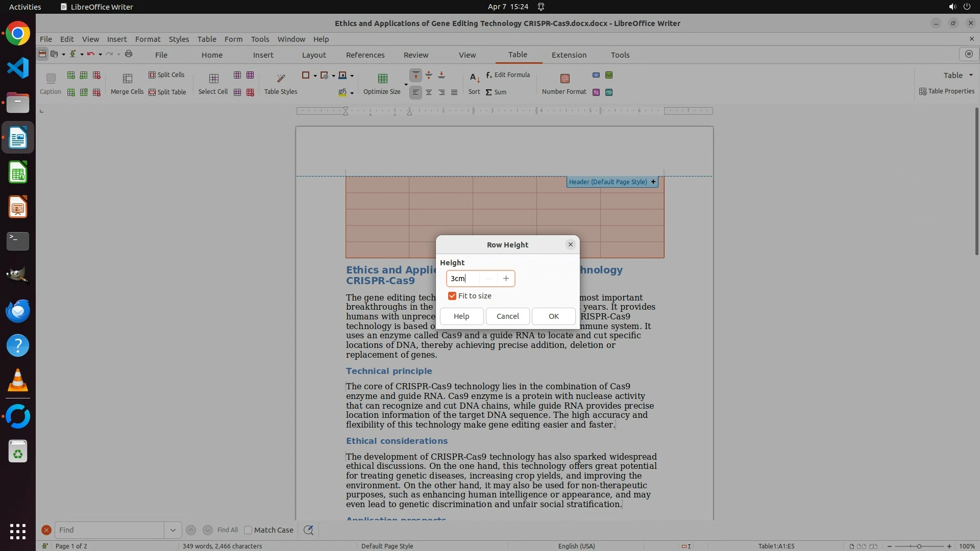
Task: Click the Number Format icon
Action: coord(565,78)
